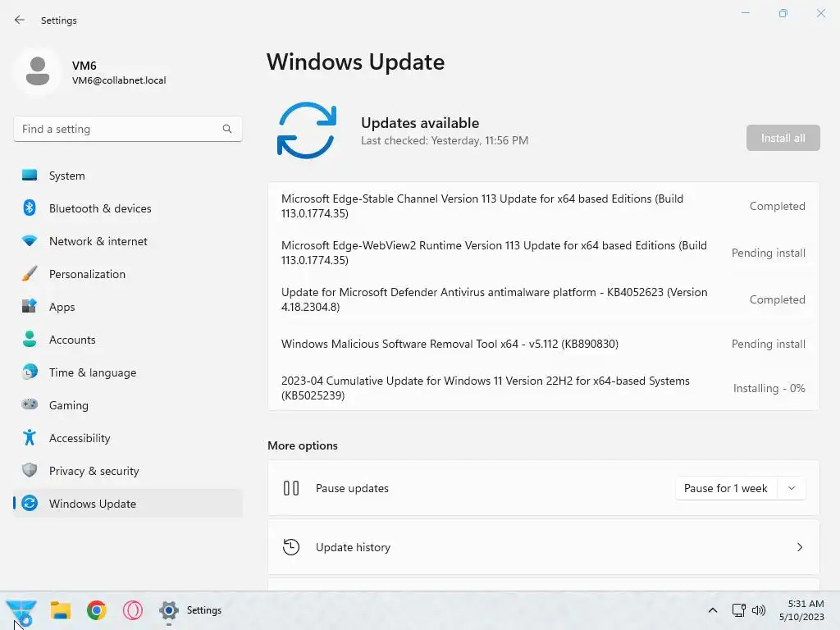This screenshot has height=630, width=840.
Task: Click the Windows Update sync icon in sidebar
Action: coord(30,503)
